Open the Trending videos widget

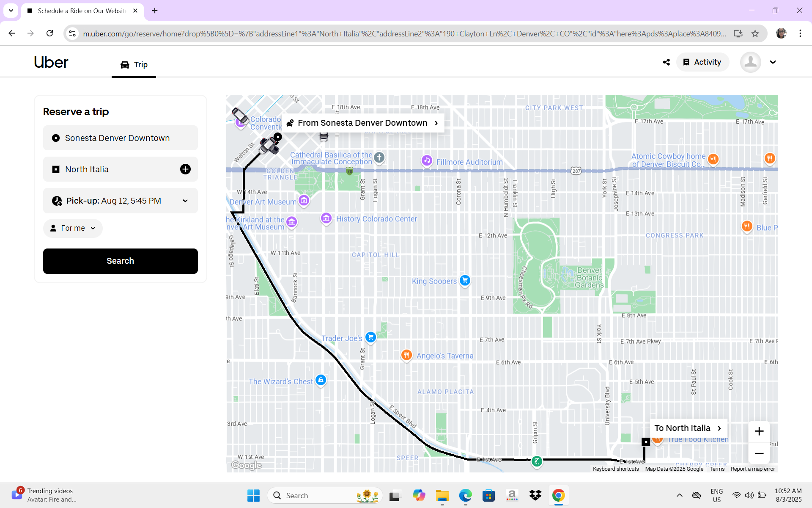44,495
